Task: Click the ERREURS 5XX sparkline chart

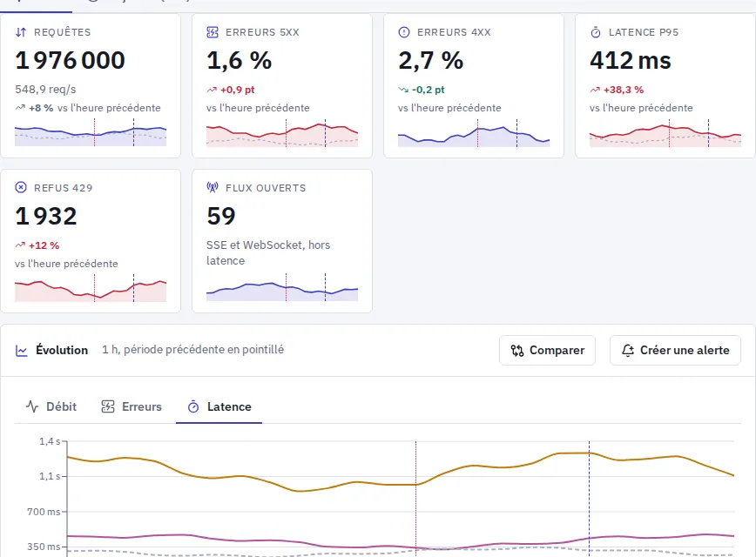Action: pyautogui.click(x=282, y=133)
